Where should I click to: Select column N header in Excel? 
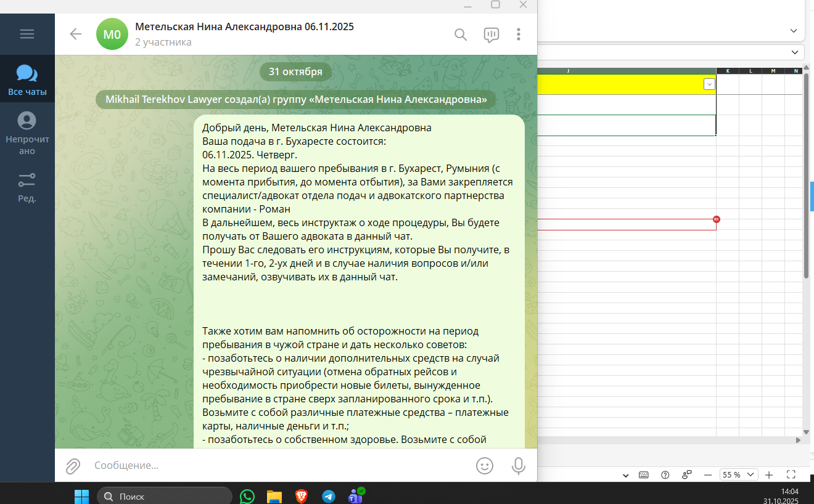pos(795,71)
